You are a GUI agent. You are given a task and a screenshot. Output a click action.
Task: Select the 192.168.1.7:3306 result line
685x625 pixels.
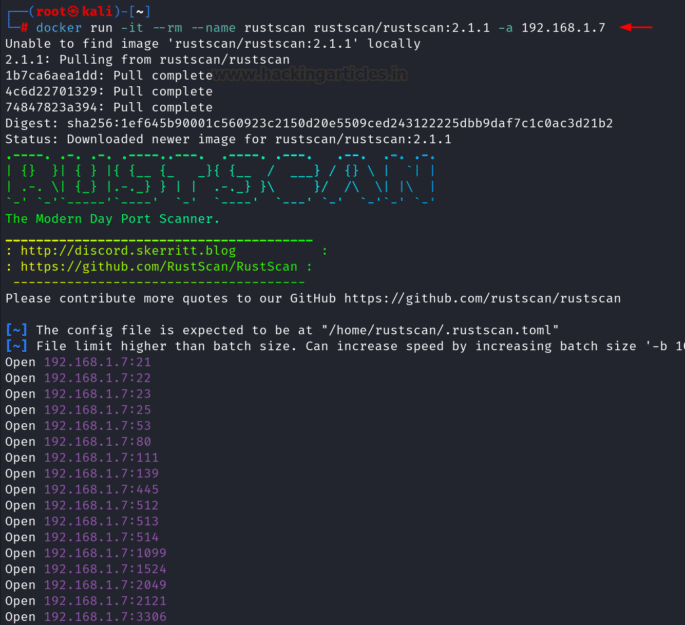click(86, 617)
